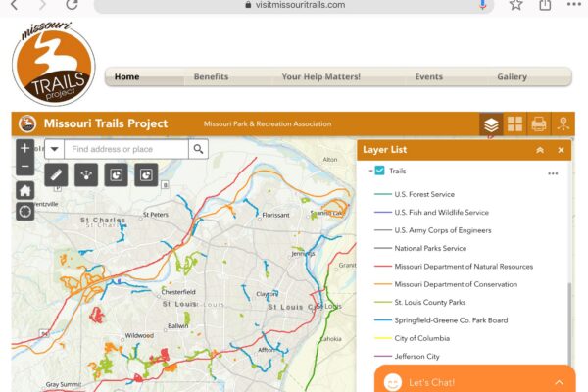Find my location on the map
The image size is (588, 392).
[x=25, y=212]
